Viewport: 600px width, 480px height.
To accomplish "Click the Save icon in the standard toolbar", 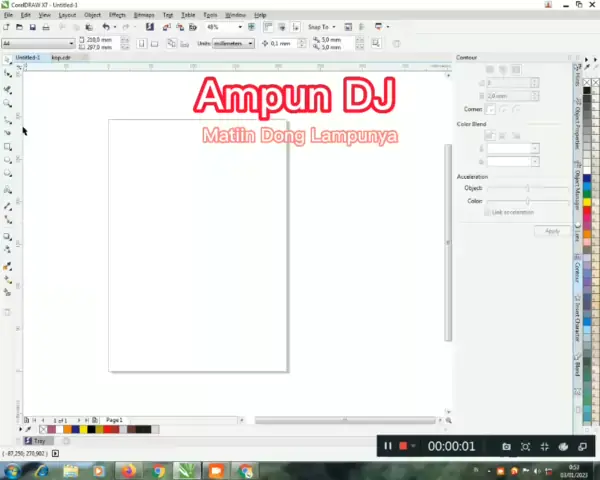I will pyautogui.click(x=33, y=27).
